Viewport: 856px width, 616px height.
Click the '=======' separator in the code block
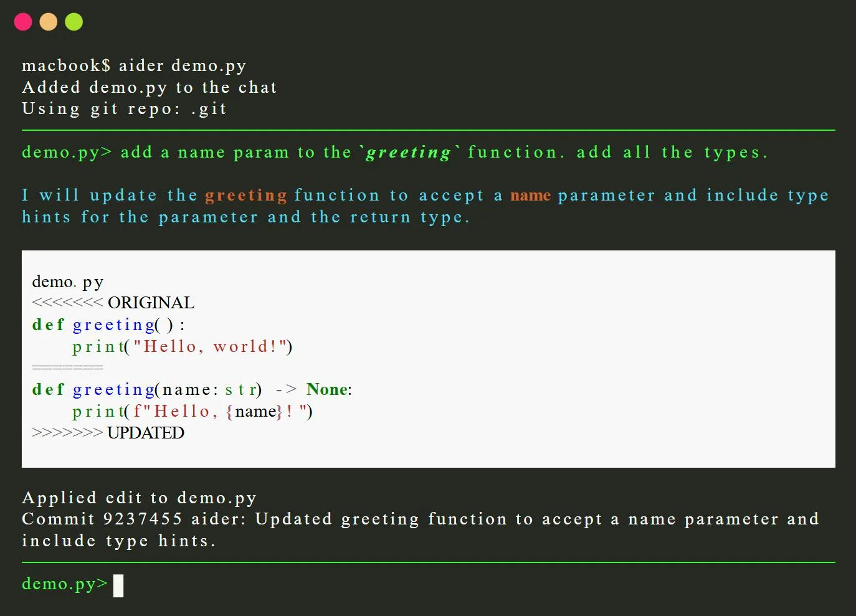[67, 367]
